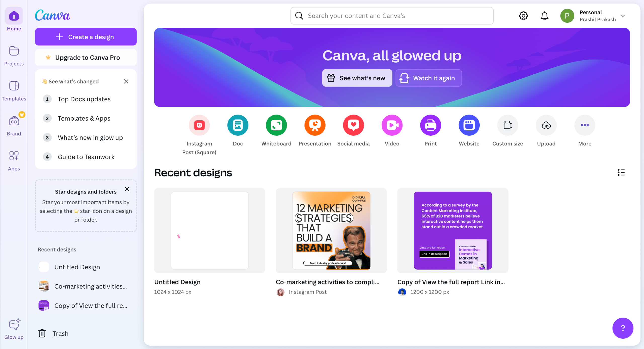Open the Templates sidebar tab
Viewport: 644px width, 349px height.
[x=14, y=90]
